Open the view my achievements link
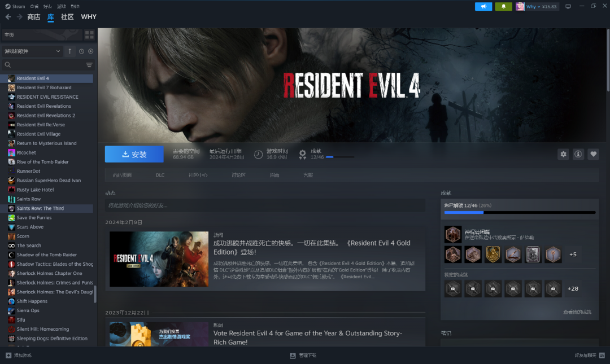 pyautogui.click(x=577, y=312)
